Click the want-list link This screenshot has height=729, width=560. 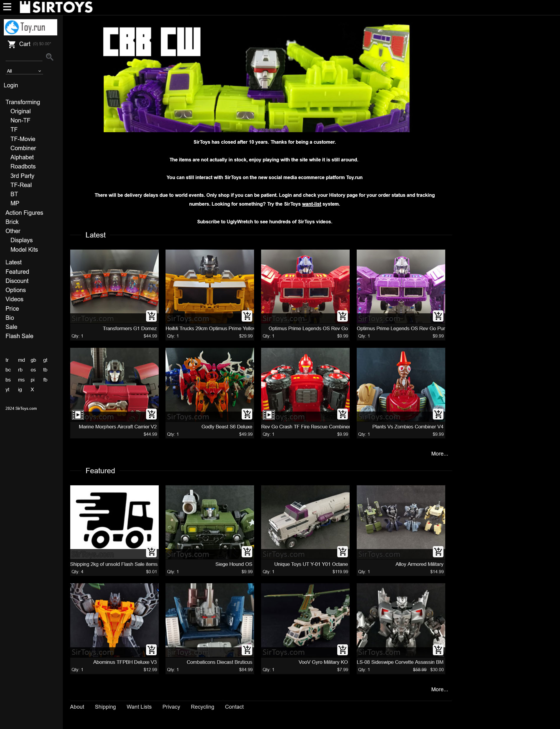point(311,204)
